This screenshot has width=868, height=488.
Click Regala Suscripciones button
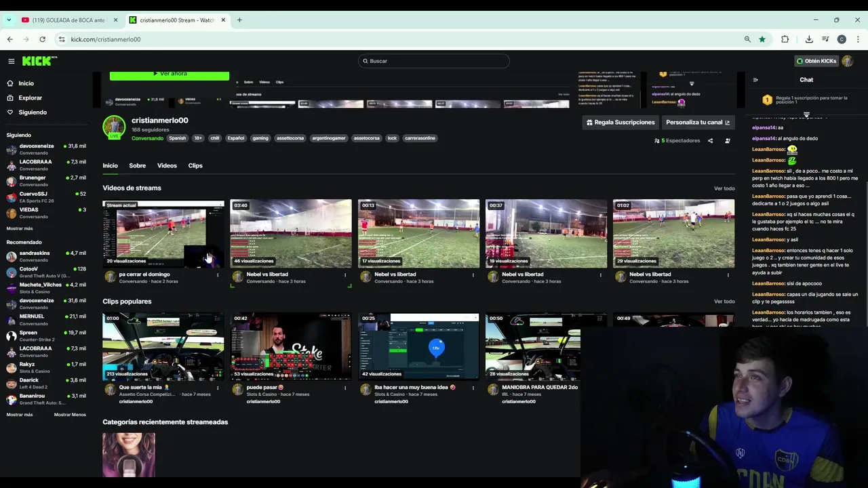620,123
